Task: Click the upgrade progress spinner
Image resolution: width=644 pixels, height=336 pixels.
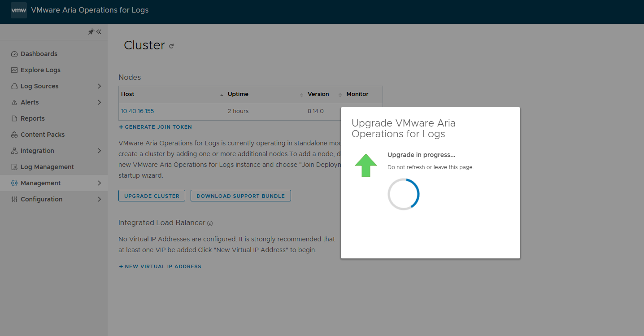Action: (404, 194)
